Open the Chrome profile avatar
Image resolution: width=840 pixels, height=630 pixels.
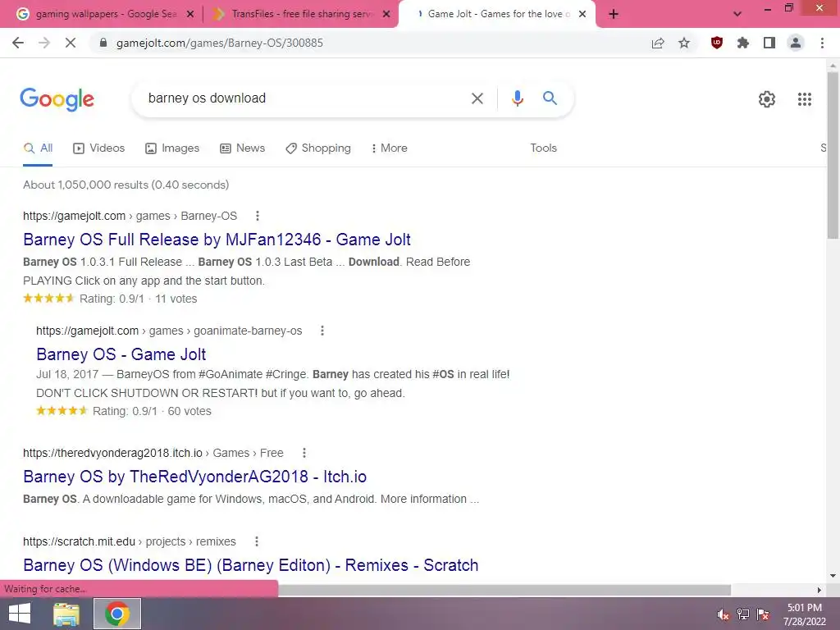pyautogui.click(x=796, y=43)
